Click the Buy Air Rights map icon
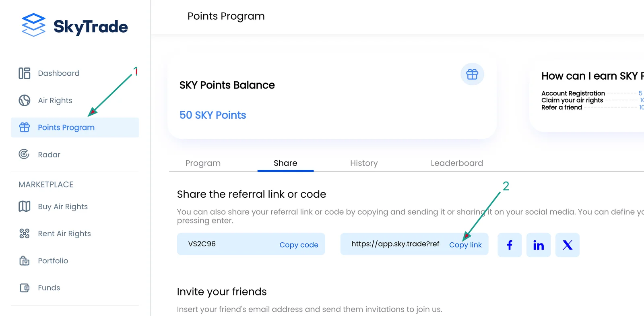The image size is (644, 316). click(24, 207)
